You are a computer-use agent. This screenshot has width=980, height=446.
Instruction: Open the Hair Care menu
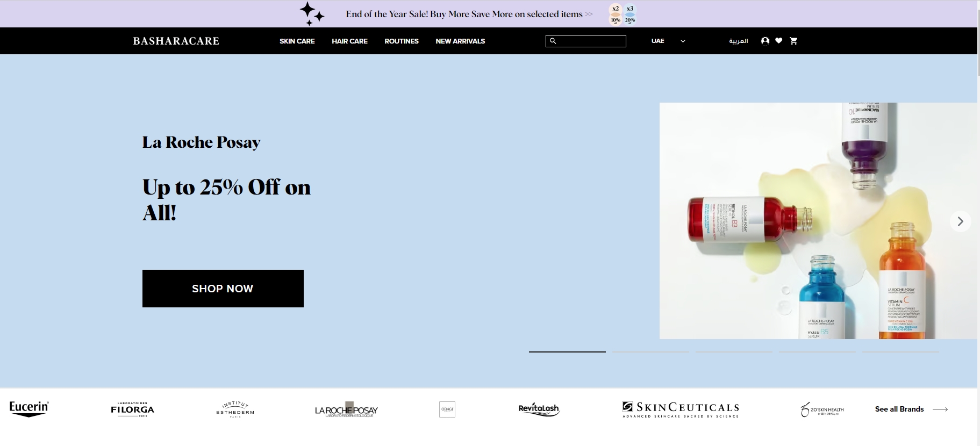350,41
